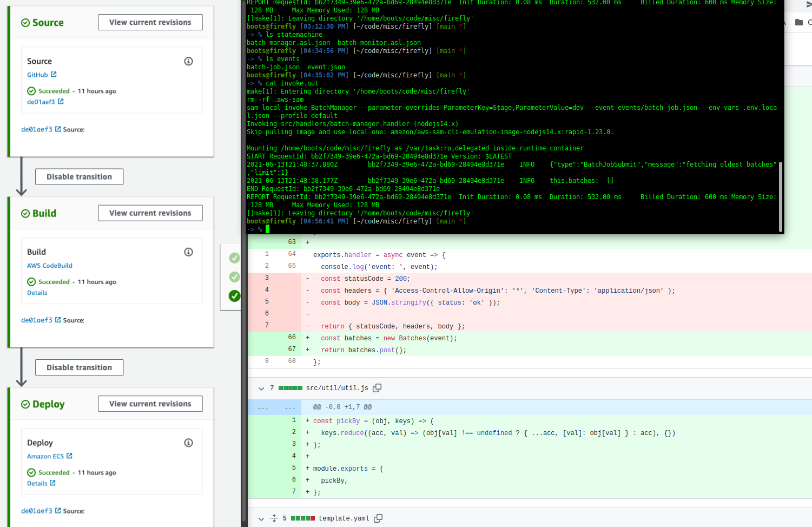Click the move icon beside template.yaml

(x=274, y=518)
